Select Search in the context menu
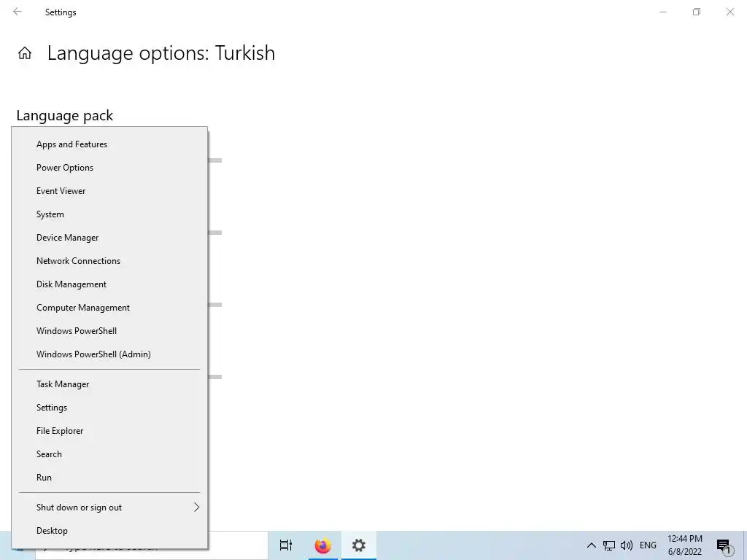Image resolution: width=747 pixels, height=560 pixels. point(109,454)
